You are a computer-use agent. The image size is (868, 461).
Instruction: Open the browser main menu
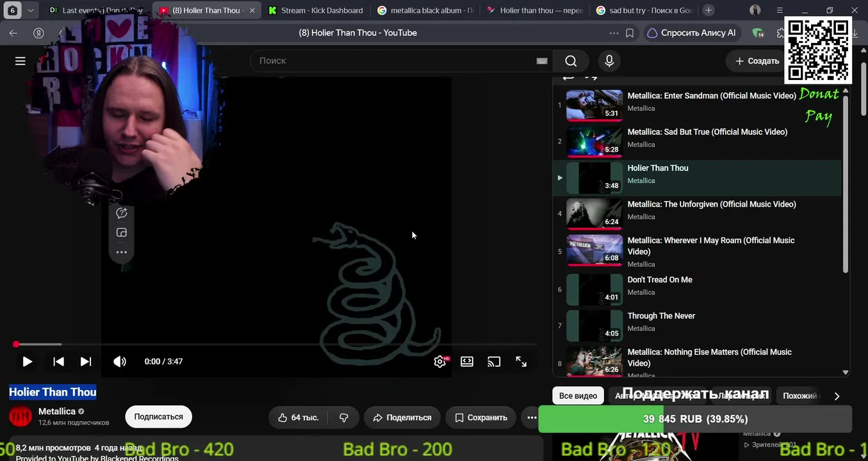click(780, 10)
